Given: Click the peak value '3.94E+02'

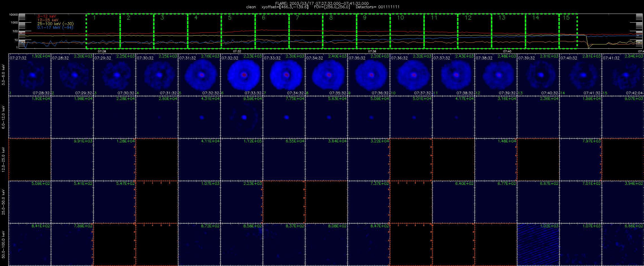Looking at the screenshot, I should tap(634, 183).
